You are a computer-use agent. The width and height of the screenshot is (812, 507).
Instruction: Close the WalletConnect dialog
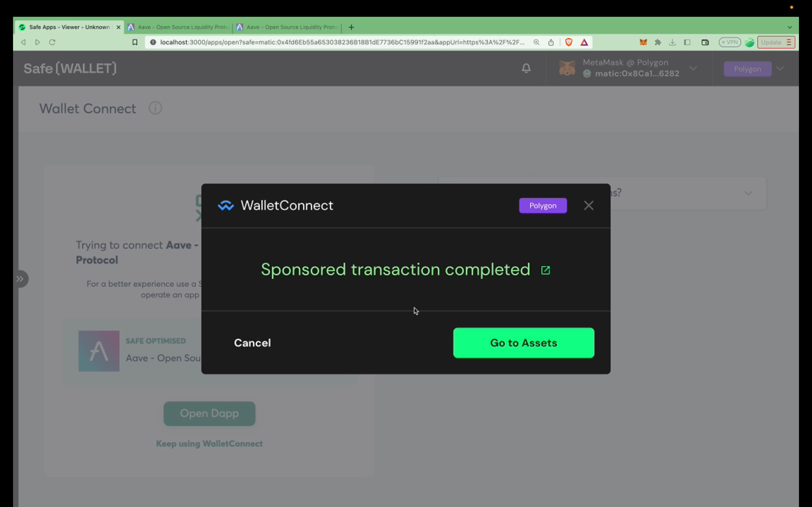pyautogui.click(x=589, y=206)
